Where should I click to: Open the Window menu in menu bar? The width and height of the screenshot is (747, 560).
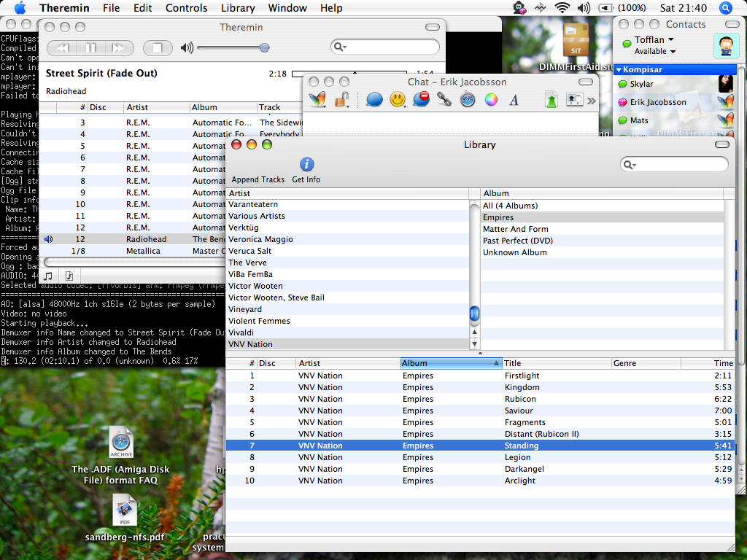click(x=287, y=8)
